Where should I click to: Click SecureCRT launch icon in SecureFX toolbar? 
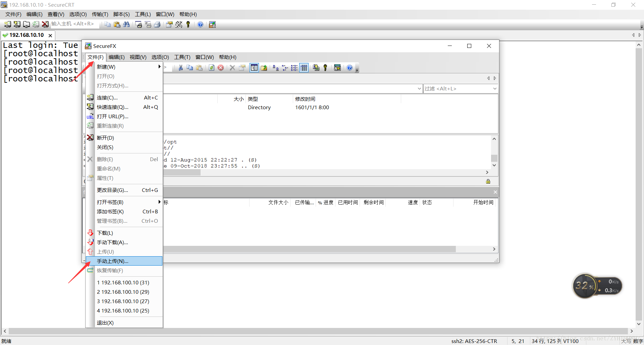tap(337, 68)
